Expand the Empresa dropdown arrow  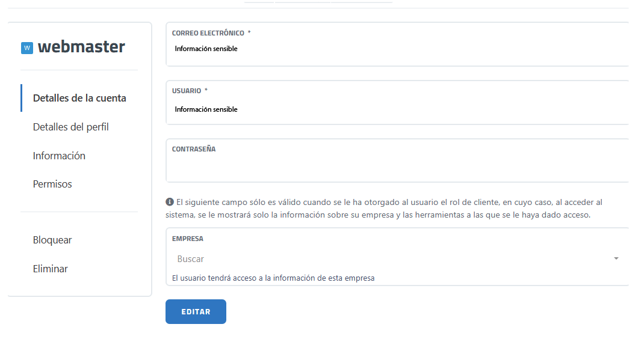[x=616, y=258]
